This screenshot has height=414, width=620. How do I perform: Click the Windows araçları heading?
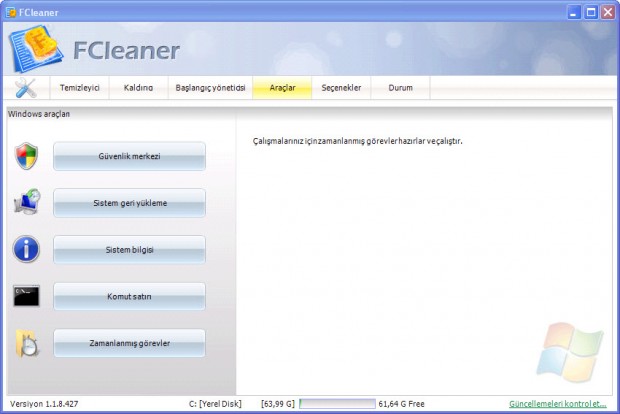click(x=39, y=114)
